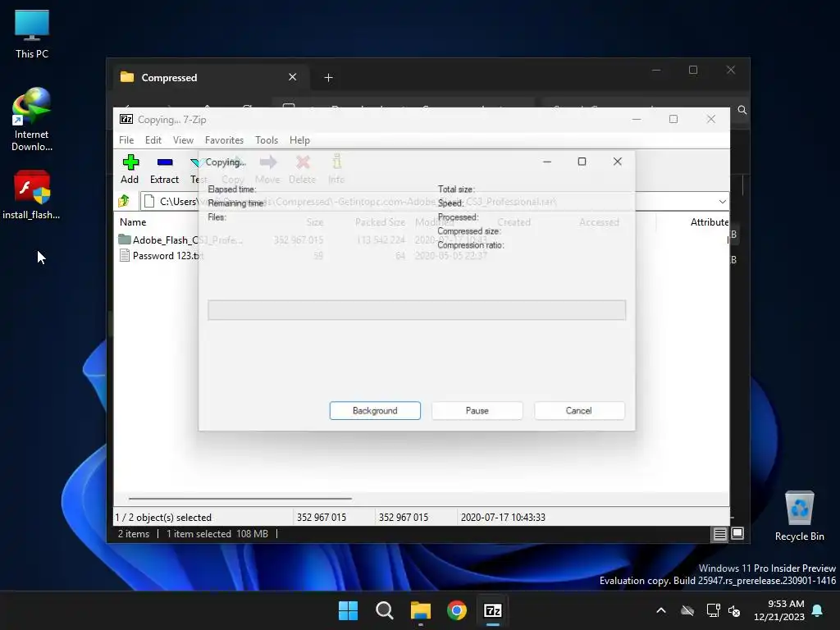Switch Explorer to details view icon
This screenshot has width=840, height=630.
(x=719, y=533)
